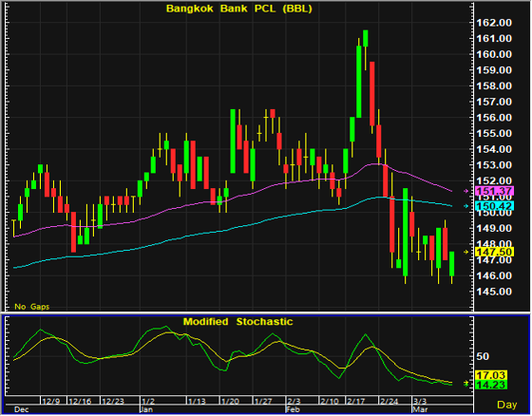This screenshot has width=532, height=416.
Task: Select the 12/16 date marker
Action: [x=80, y=402]
